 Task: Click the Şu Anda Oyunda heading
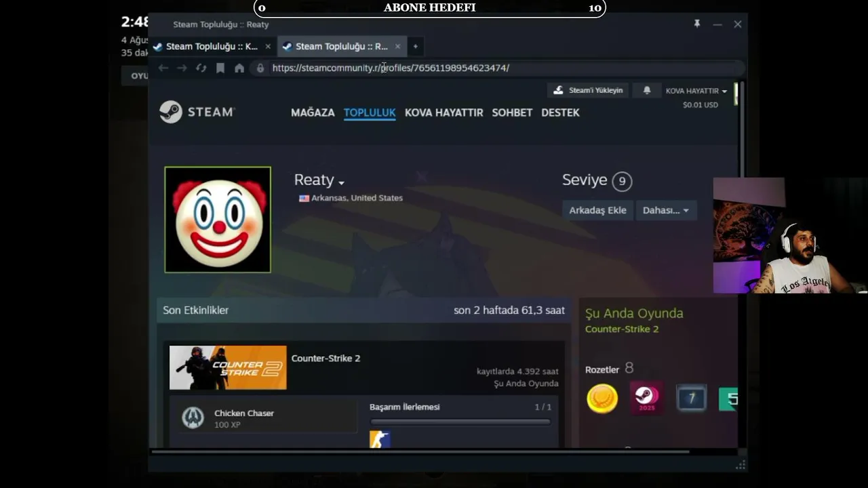point(634,313)
